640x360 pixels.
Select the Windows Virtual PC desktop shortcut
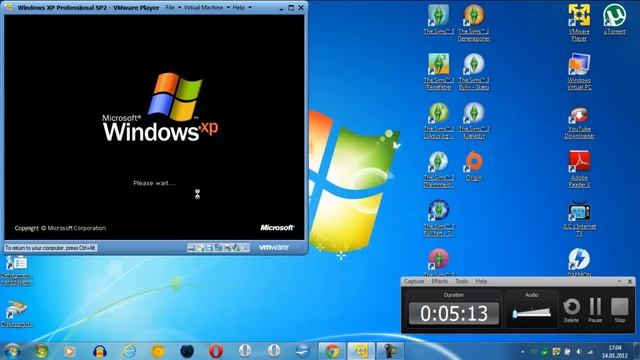(x=579, y=71)
